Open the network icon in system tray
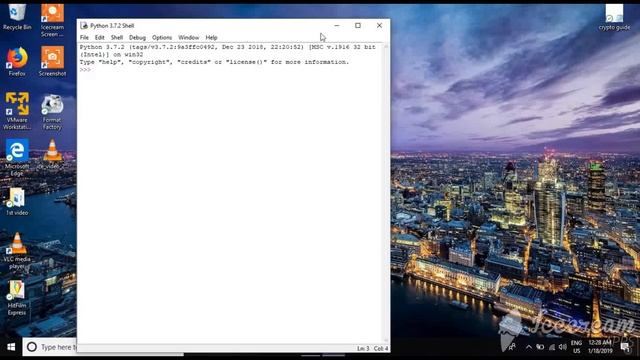Screen dimensions: 640x360 551,347
